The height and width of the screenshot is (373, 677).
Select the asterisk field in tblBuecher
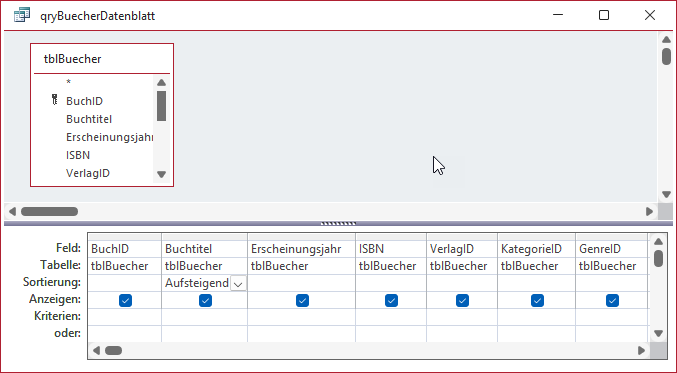point(68,82)
